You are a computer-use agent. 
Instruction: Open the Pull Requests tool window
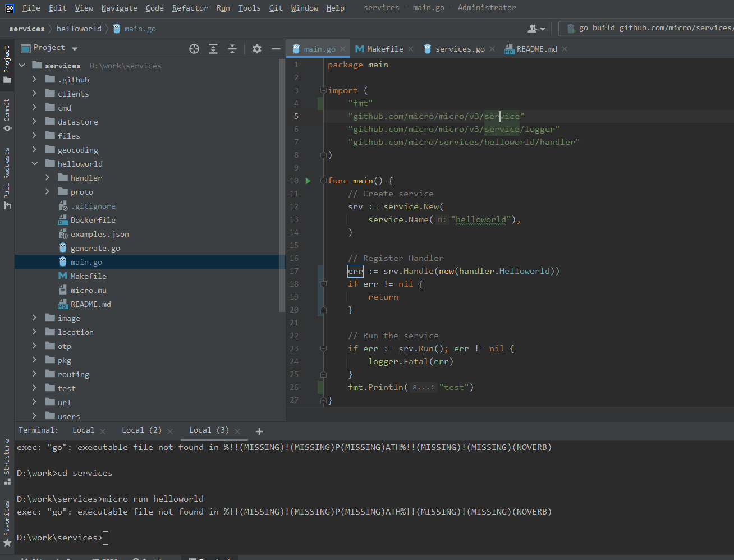[7, 178]
